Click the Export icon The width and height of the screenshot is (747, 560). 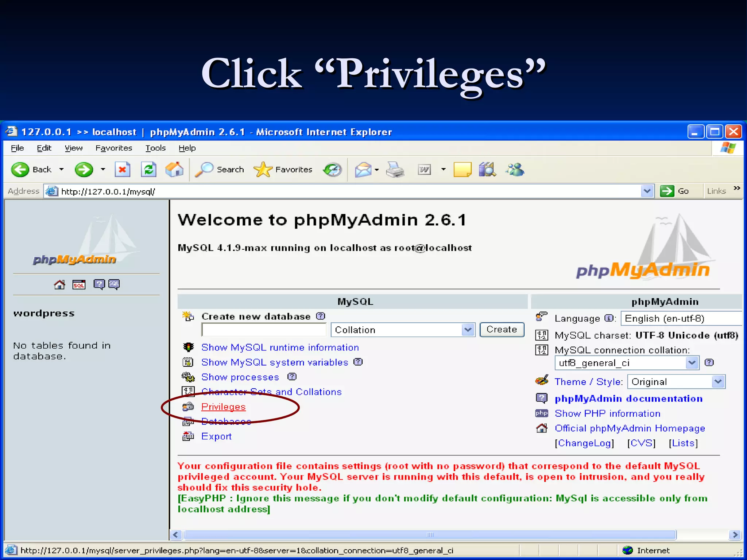coord(188,436)
